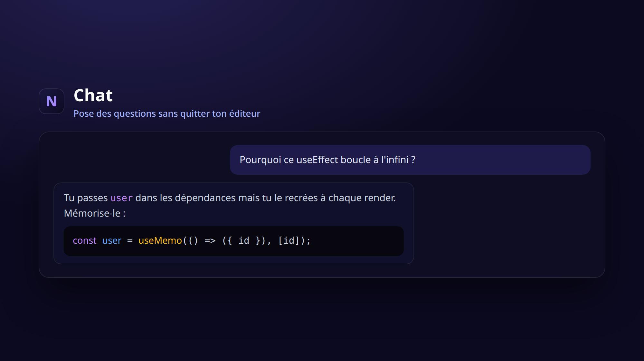Image resolution: width=644 pixels, height=361 pixels.
Task: Click the '{ id }' object literal
Action: pos(244,240)
